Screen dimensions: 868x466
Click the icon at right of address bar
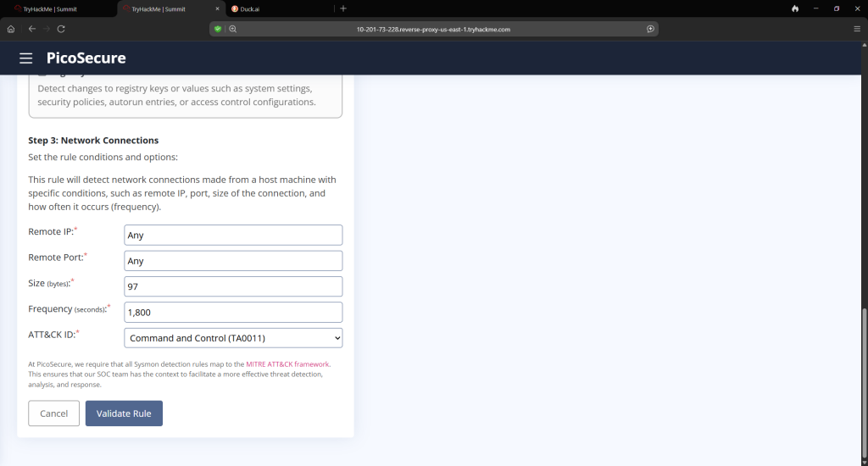650,29
